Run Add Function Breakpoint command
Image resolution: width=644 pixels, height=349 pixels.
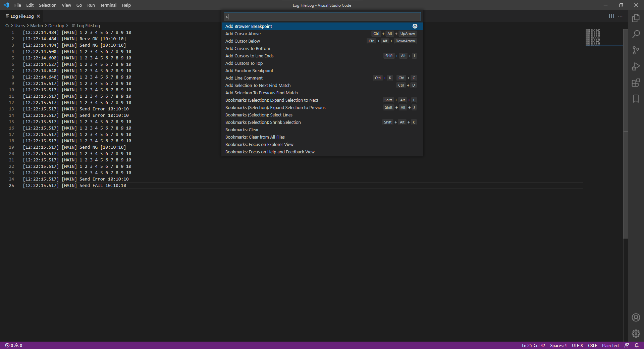(322, 70)
